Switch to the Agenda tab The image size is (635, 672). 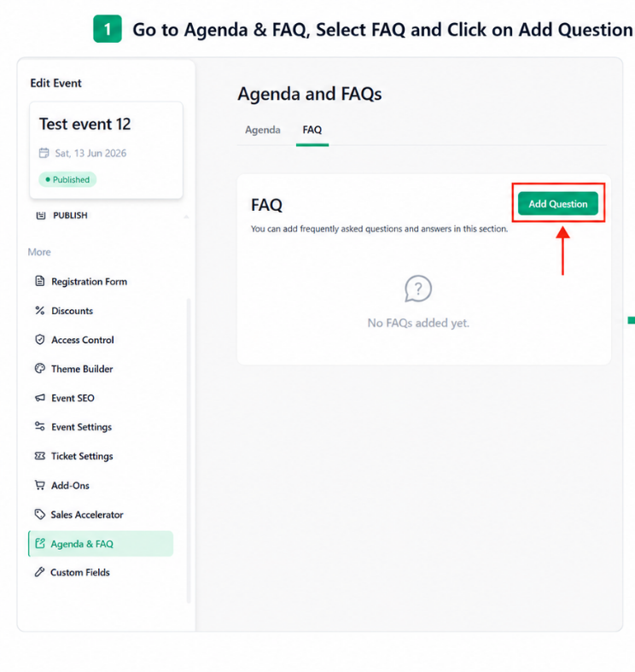263,130
